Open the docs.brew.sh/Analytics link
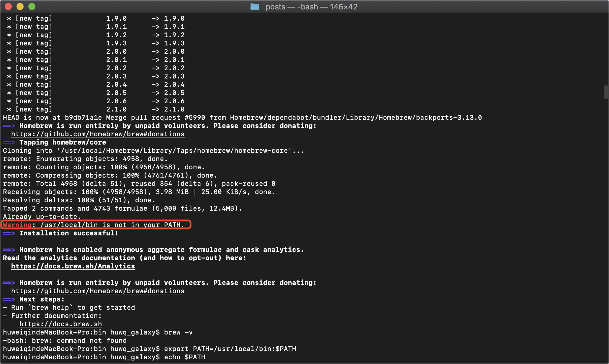Image resolution: width=609 pixels, height=364 pixels. [73, 266]
